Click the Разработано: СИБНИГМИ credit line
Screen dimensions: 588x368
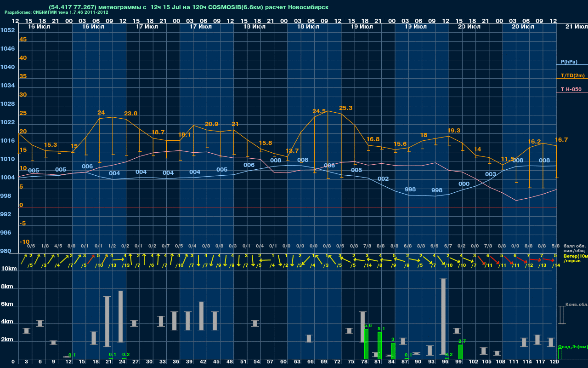(57, 12)
